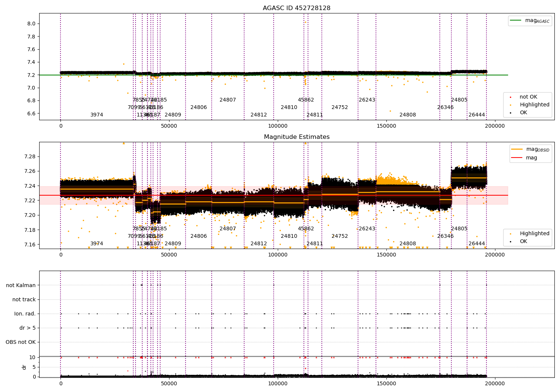The width and height of the screenshot is (560, 392).
Task: Click the 8.0 y-axis tick of top plot
Action: pyautogui.click(x=31, y=24)
